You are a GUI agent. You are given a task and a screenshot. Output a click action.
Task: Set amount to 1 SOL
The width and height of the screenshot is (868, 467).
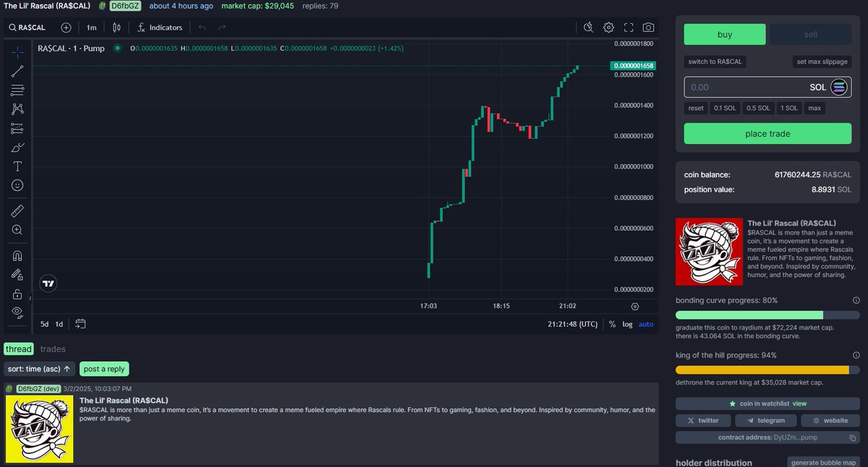(x=789, y=108)
